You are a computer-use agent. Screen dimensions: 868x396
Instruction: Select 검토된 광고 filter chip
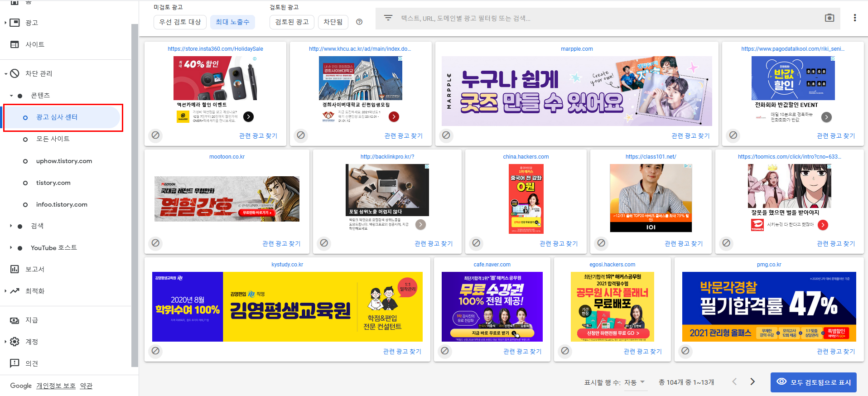(292, 22)
